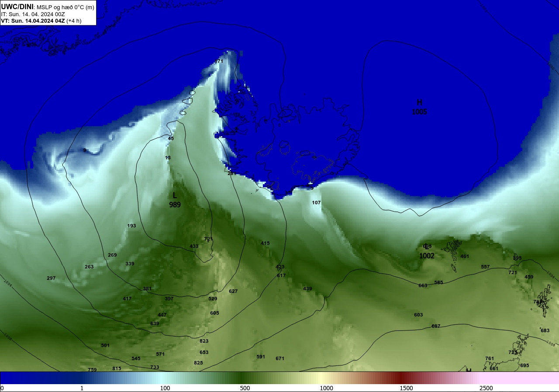Select the value 107 on the map
This screenshot has height=392, width=559.
pos(316,203)
